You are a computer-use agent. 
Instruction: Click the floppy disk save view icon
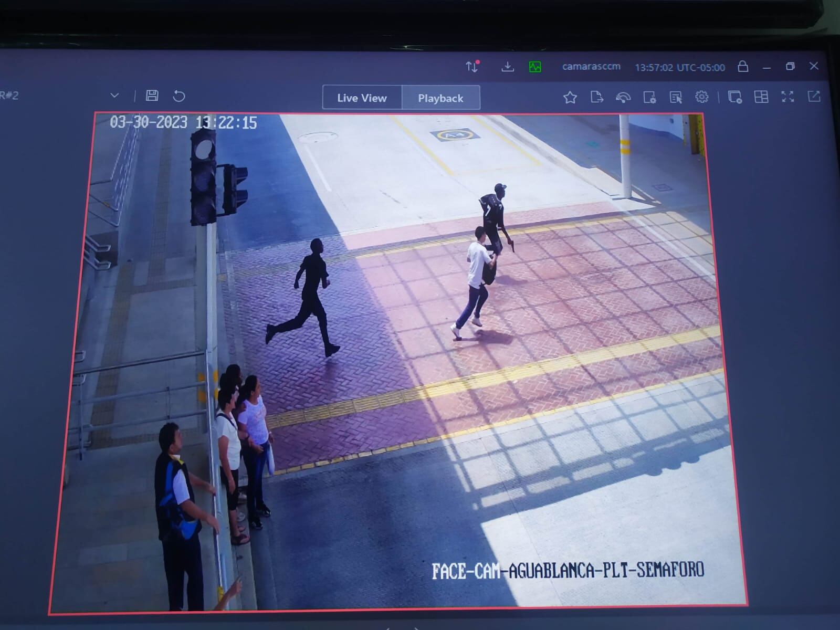tap(152, 96)
